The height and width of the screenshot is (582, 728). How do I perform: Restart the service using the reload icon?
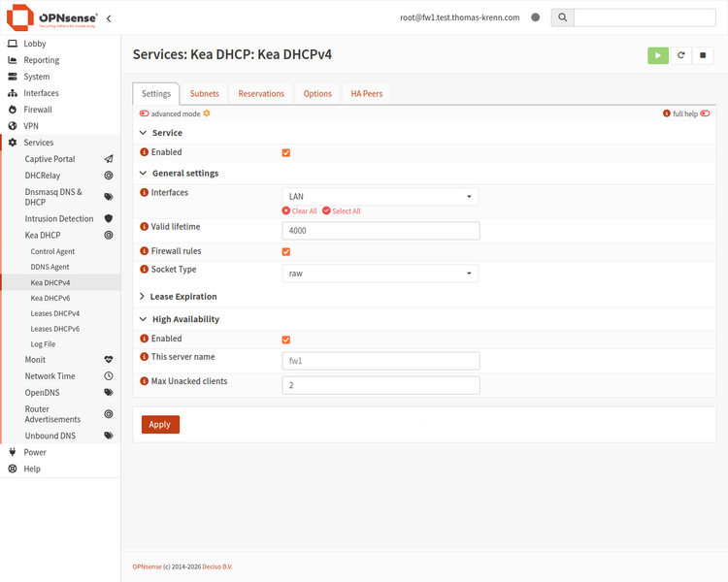(680, 55)
